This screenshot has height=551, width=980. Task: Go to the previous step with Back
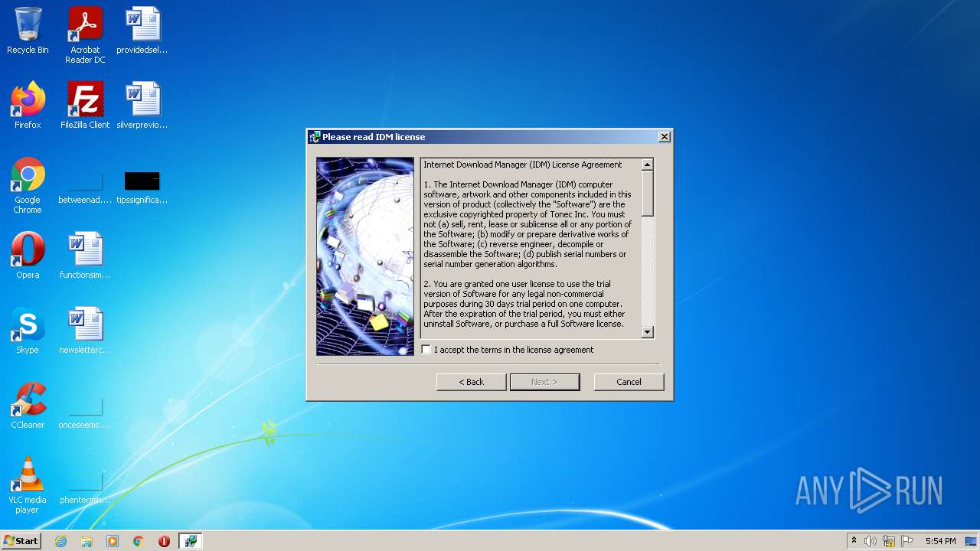tap(472, 382)
